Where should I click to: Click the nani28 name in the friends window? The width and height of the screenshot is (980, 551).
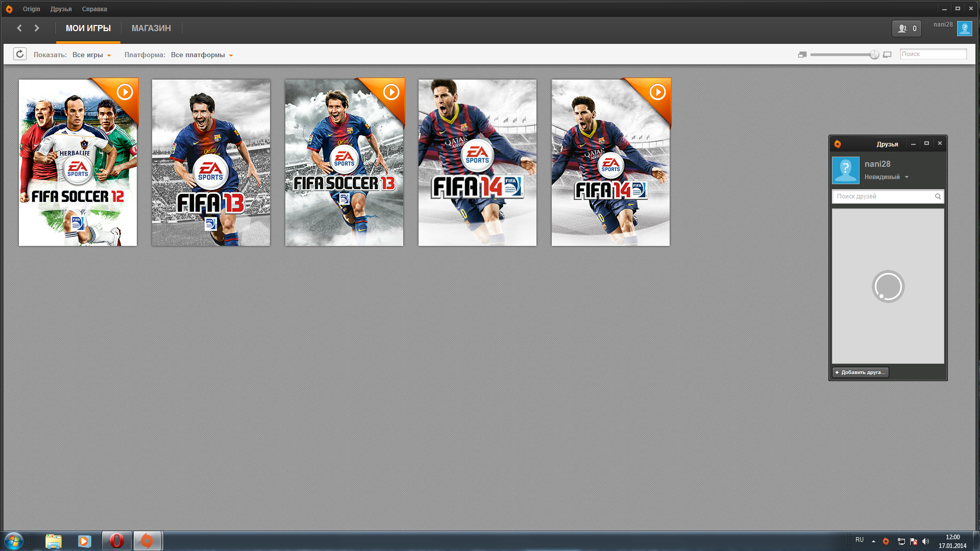pos(877,164)
